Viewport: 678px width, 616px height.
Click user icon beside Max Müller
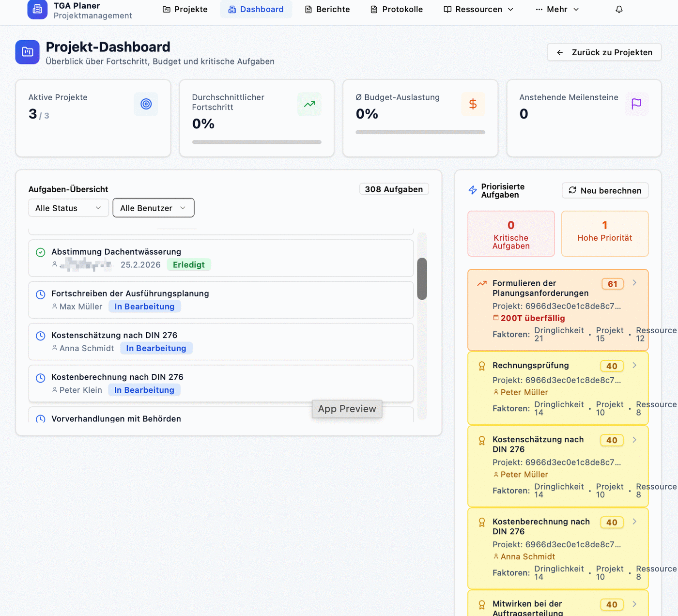55,306
